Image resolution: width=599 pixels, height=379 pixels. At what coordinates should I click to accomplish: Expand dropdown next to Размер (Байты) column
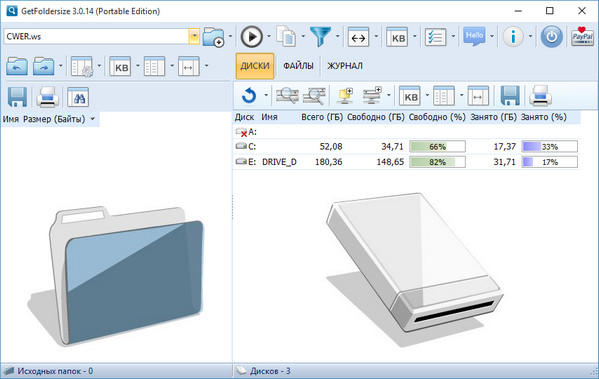(92, 119)
